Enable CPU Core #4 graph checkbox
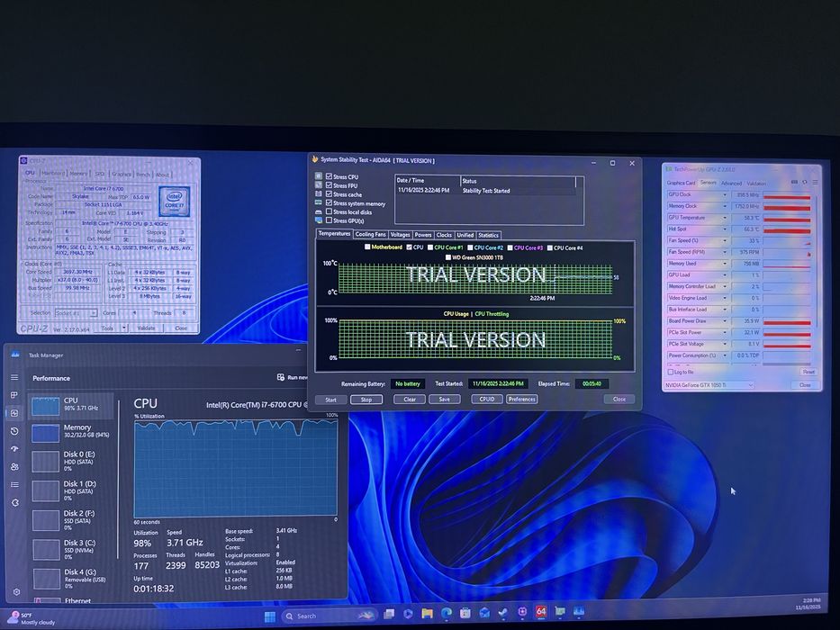840x630 pixels. (x=549, y=247)
